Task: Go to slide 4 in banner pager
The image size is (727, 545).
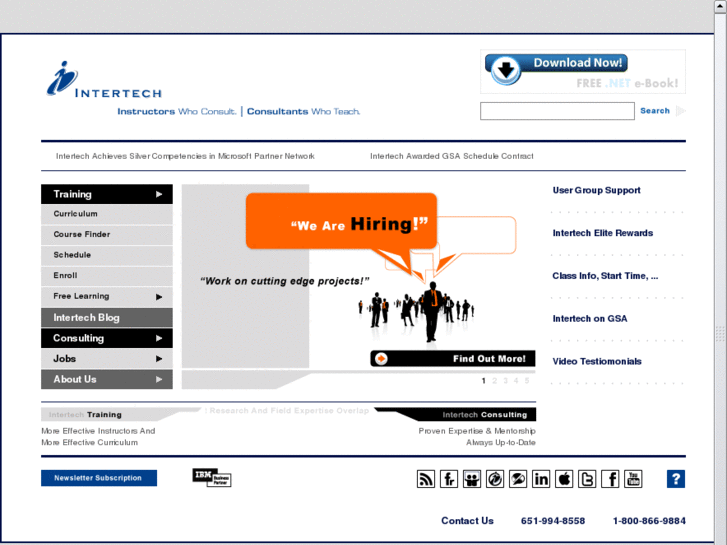Action: [516, 381]
